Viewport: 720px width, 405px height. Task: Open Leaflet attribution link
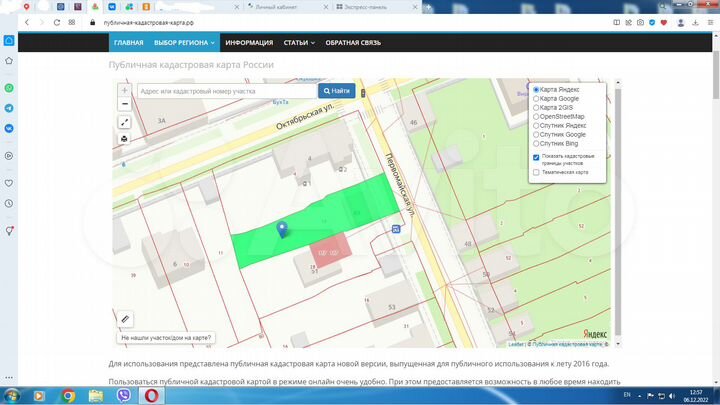516,344
